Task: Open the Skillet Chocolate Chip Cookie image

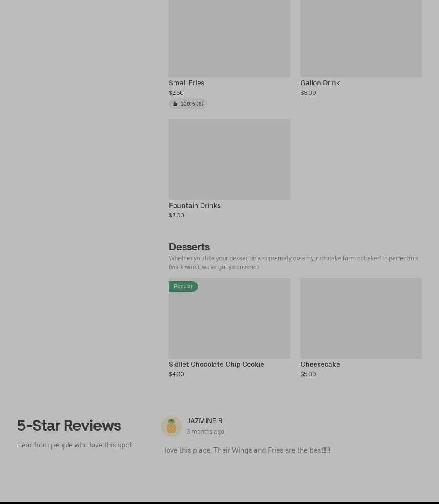Action: 229,318
